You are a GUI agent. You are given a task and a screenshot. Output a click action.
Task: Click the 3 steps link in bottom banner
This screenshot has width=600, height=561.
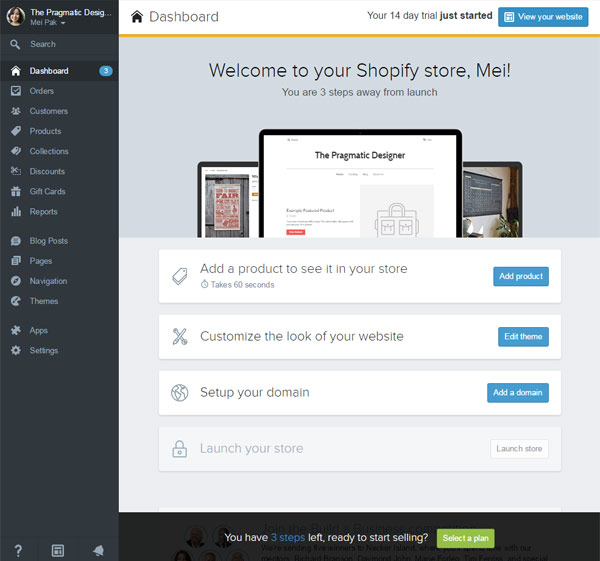[x=288, y=538]
